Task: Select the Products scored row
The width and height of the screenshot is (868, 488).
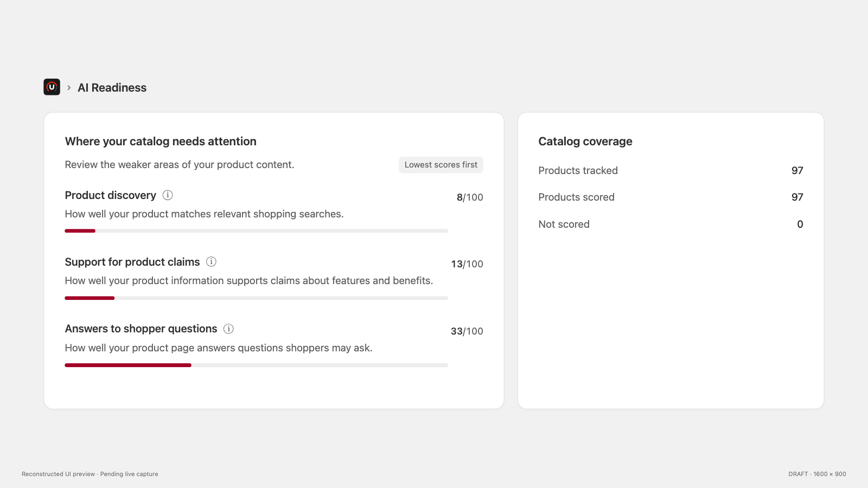Action: (x=671, y=197)
